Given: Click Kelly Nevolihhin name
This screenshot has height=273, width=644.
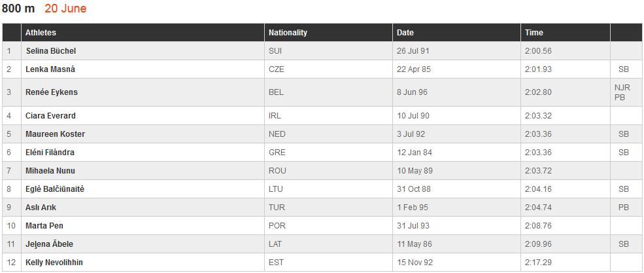Looking at the screenshot, I should [x=54, y=263].
